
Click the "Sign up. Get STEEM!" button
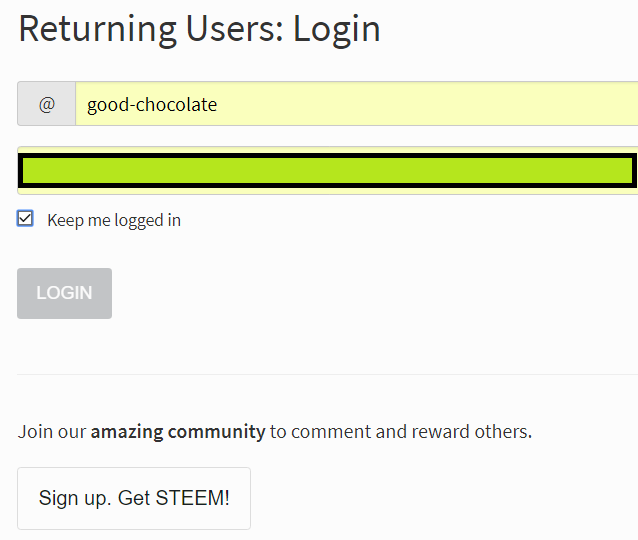[134, 498]
